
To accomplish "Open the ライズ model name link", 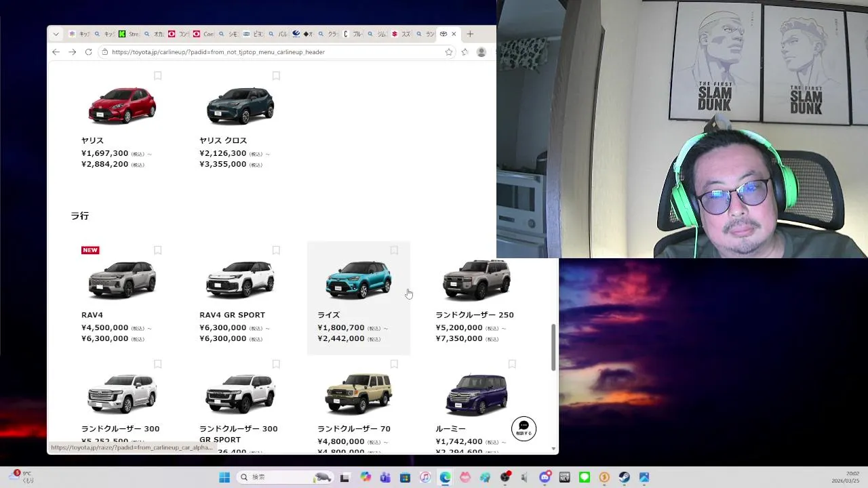I will [x=328, y=315].
